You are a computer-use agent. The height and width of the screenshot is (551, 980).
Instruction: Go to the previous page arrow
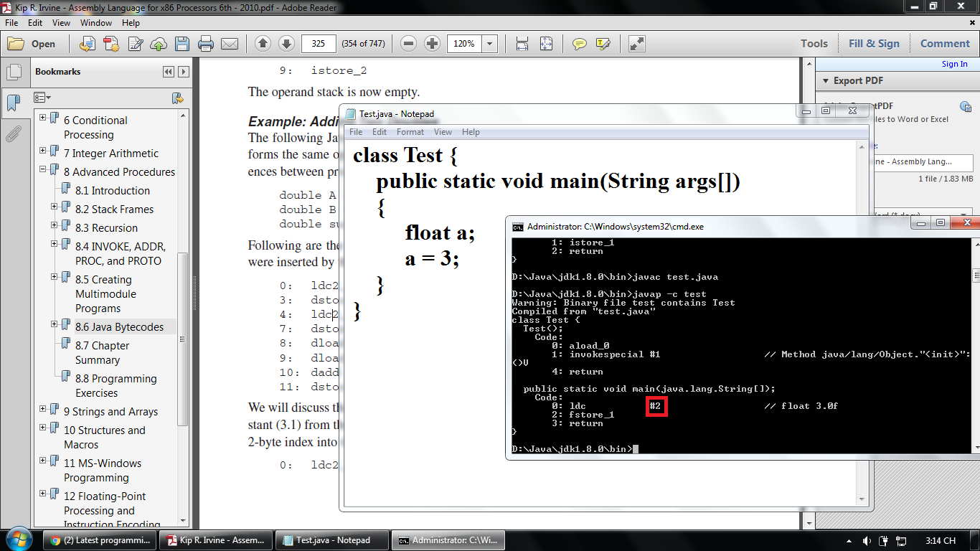click(263, 44)
